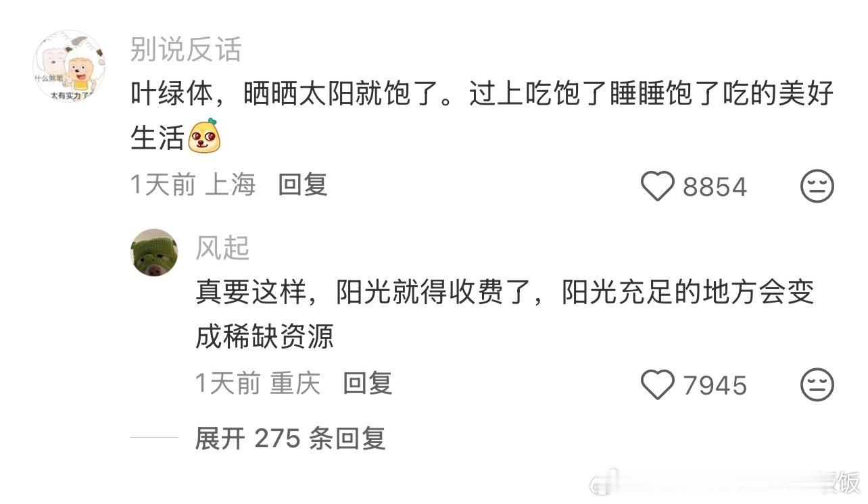Image resolution: width=868 pixels, height=504 pixels.
Task: Open 别说反话's cartoon sheep avatar
Action: pos(68,66)
